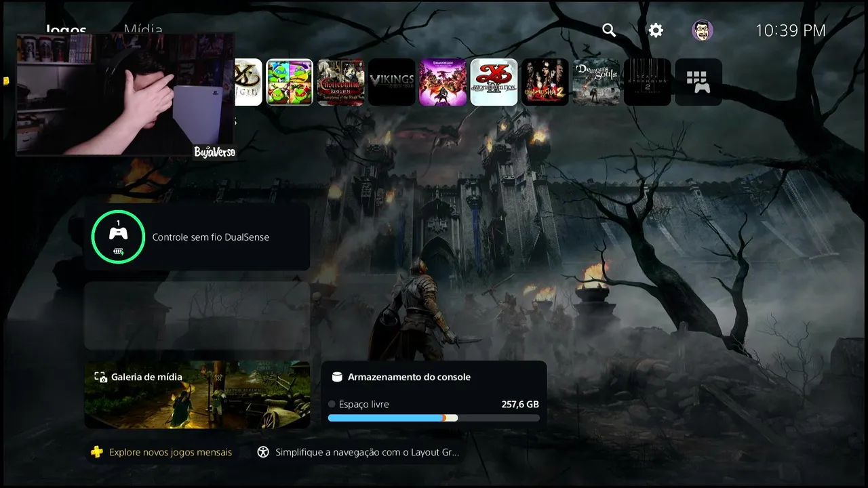
Task: Launch the Castlevania Requiem game tile
Action: tap(341, 82)
